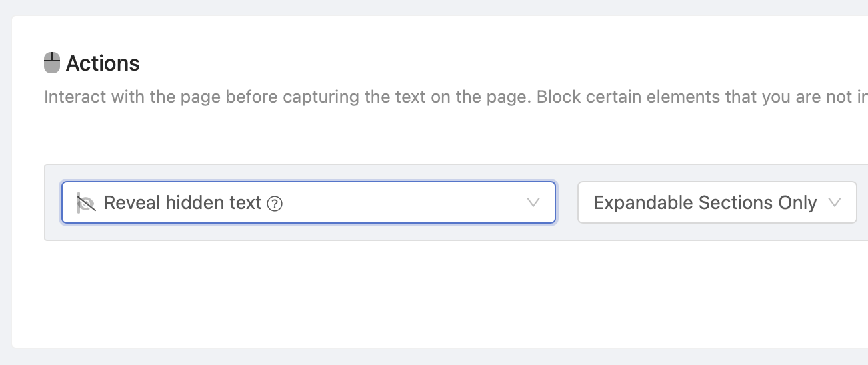Show help tooltip for Reveal hidden text

click(x=275, y=204)
